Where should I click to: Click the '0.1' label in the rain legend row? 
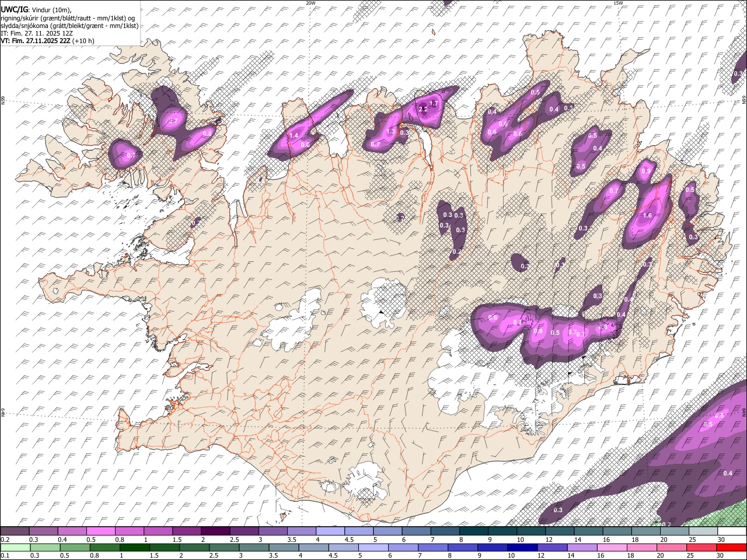coord(5,556)
